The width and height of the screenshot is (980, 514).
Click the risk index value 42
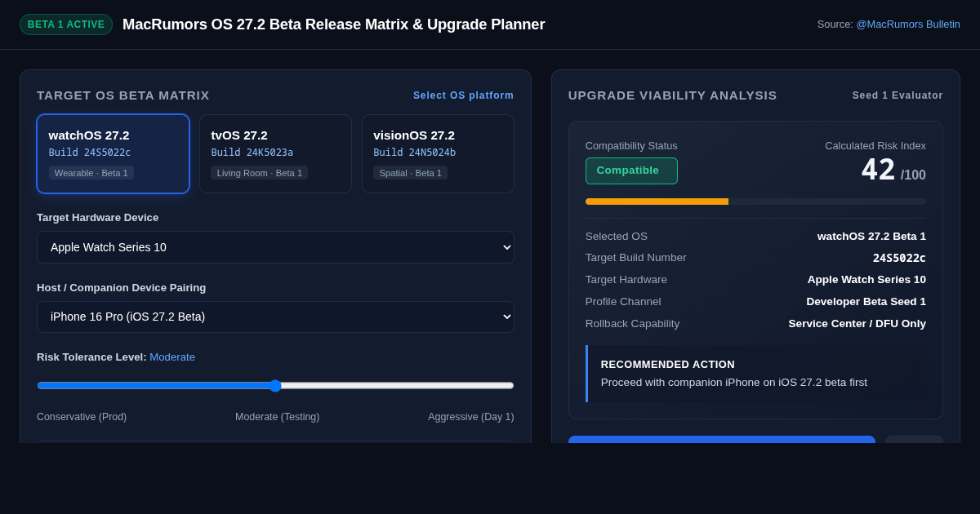pos(878,170)
